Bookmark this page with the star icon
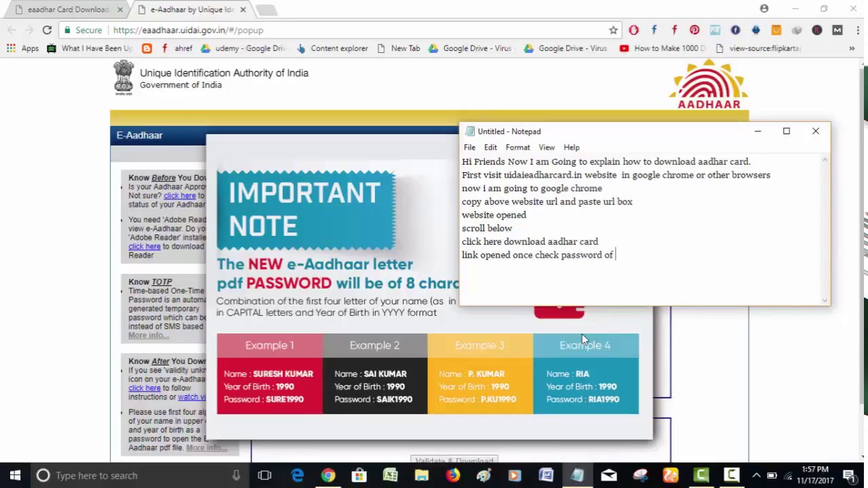The height and width of the screenshot is (488, 868). click(613, 30)
